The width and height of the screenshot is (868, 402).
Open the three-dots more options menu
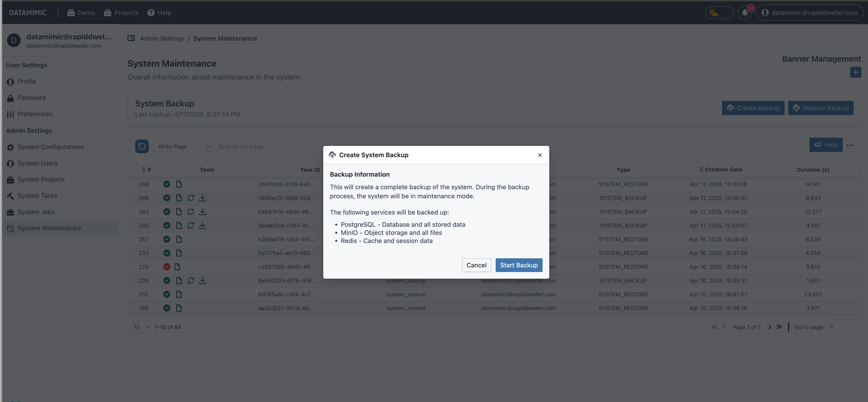click(849, 145)
